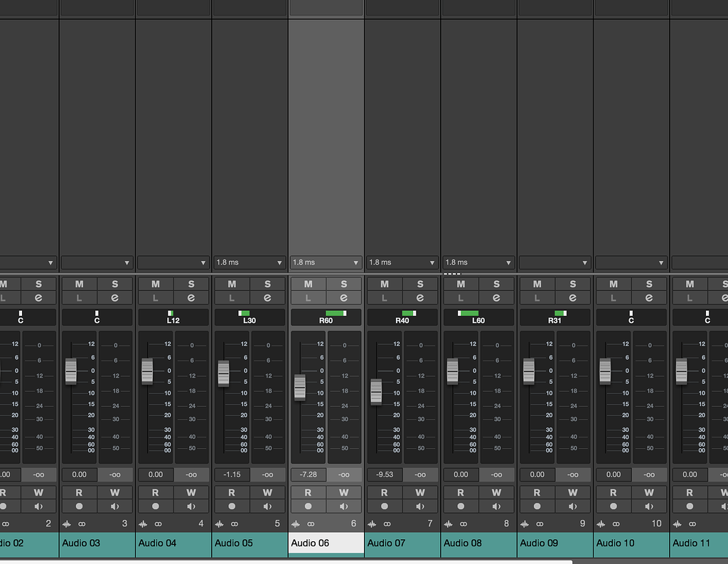Screen dimensions: 728x564
Task: Expand the dropdown above Audio 09
Action: pos(555,262)
